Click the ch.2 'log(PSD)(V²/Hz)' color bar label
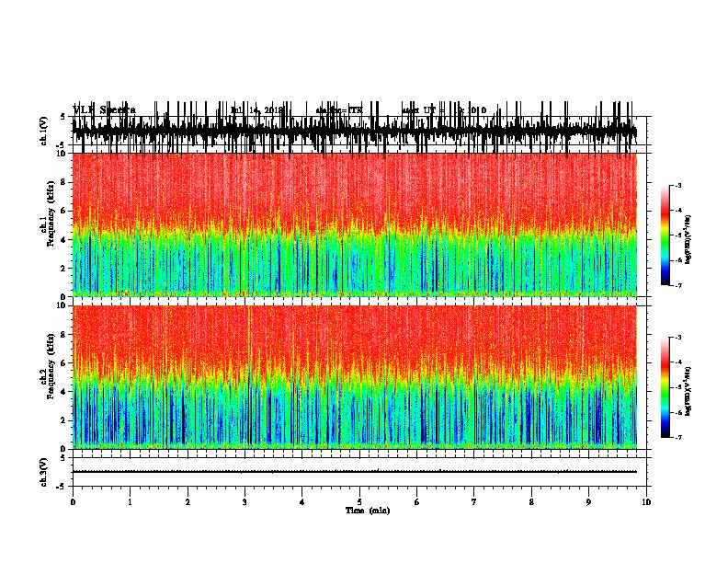 pos(688,391)
